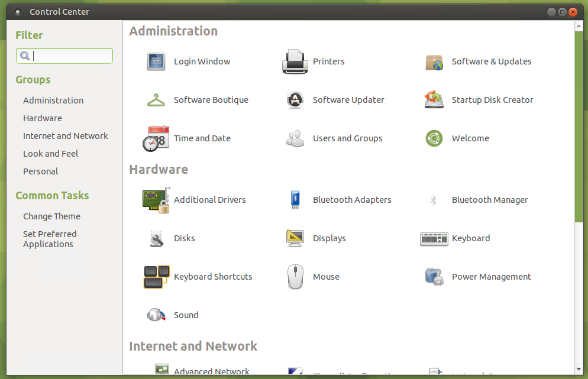
Task: Click the Keyboard Shortcuts label
Action: point(213,277)
